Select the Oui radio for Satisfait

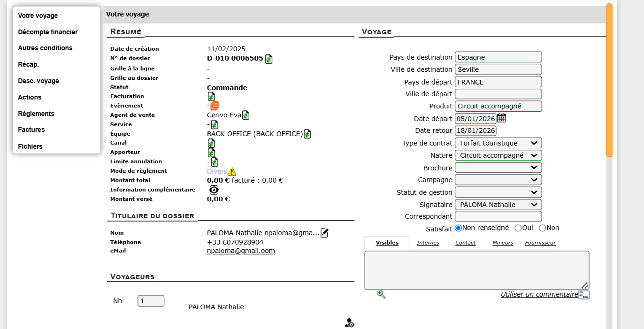point(518,228)
